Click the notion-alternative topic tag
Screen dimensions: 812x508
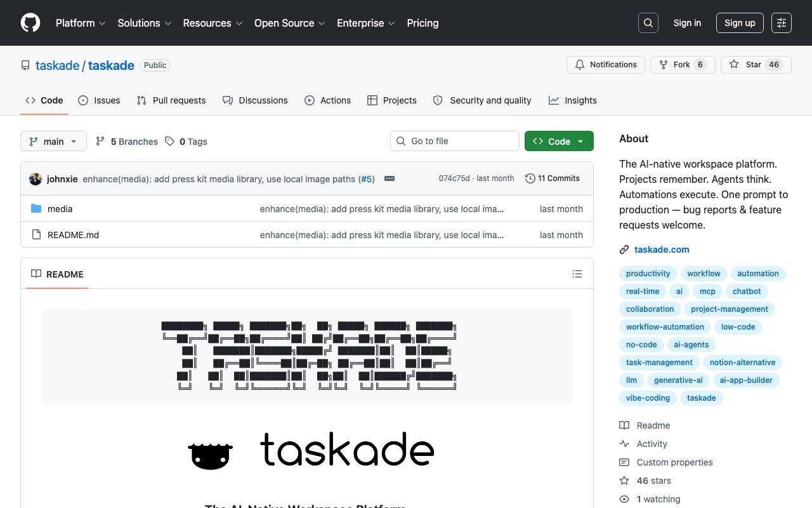742,363
